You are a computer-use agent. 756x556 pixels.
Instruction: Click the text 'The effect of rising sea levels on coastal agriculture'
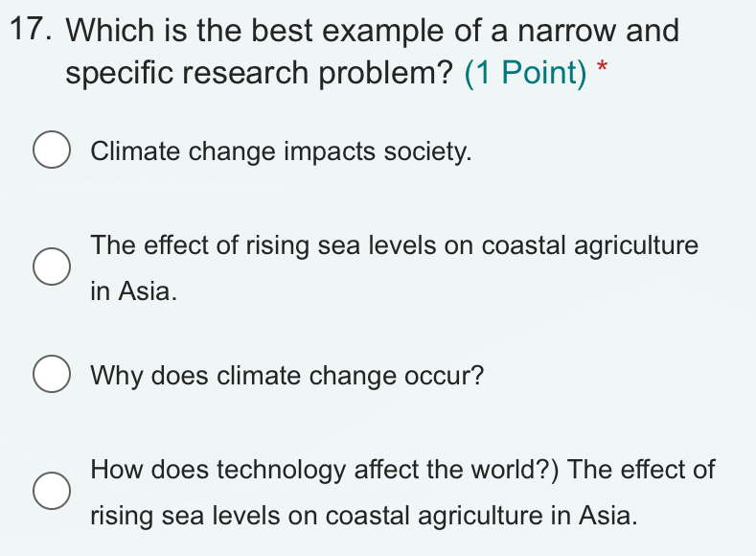coord(395,246)
